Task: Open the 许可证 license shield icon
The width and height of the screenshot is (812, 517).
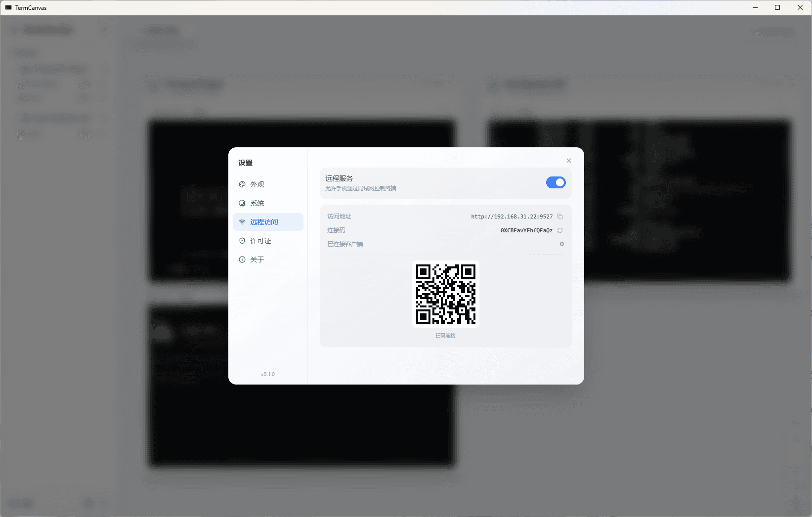Action: coord(242,240)
